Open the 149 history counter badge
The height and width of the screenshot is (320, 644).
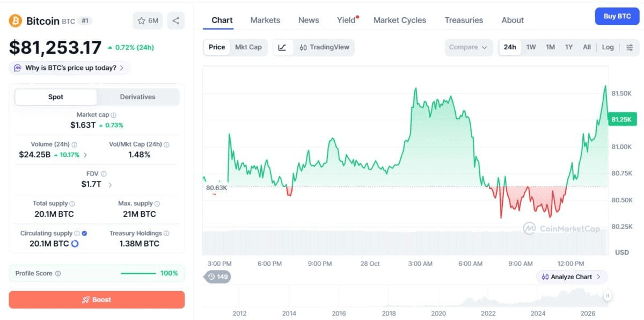(x=217, y=277)
